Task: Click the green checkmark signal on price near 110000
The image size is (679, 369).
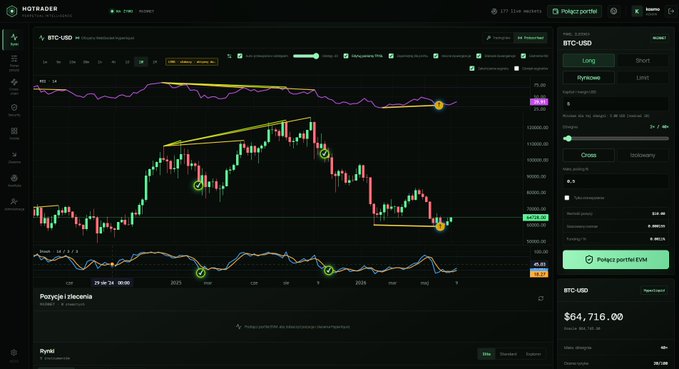Action: [x=324, y=154]
